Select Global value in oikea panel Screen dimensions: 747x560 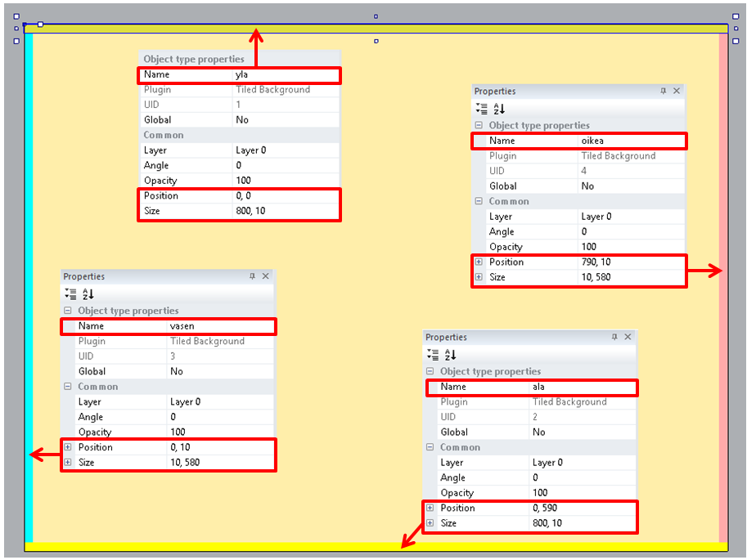630,186
